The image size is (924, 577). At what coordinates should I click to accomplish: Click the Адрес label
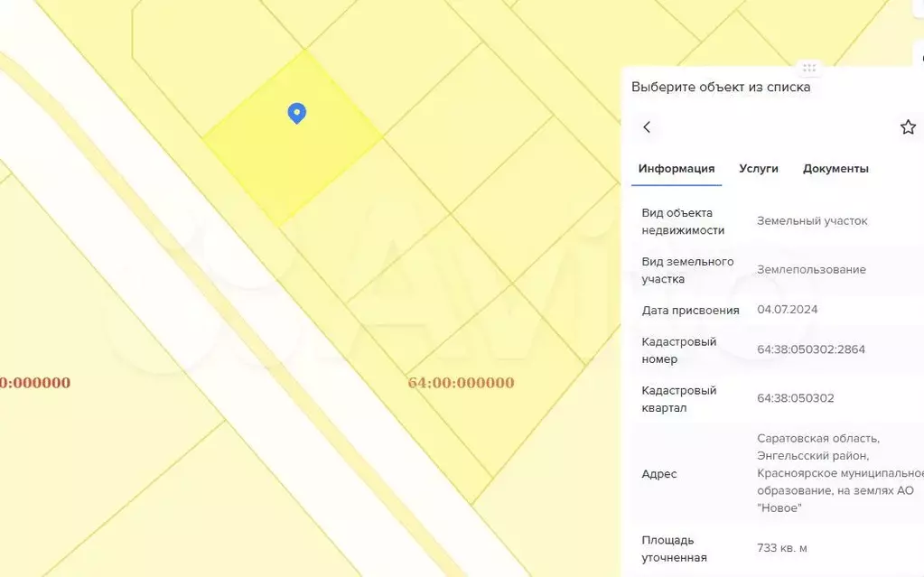click(658, 474)
